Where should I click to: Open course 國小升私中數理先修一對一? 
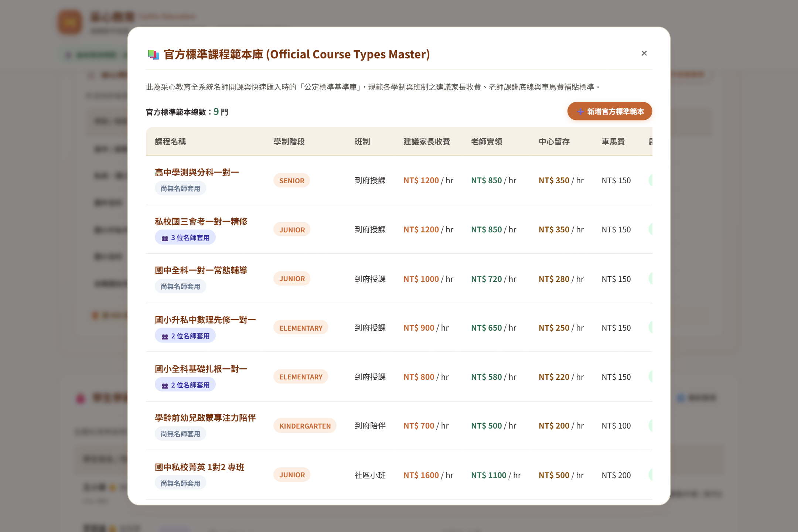click(x=205, y=320)
